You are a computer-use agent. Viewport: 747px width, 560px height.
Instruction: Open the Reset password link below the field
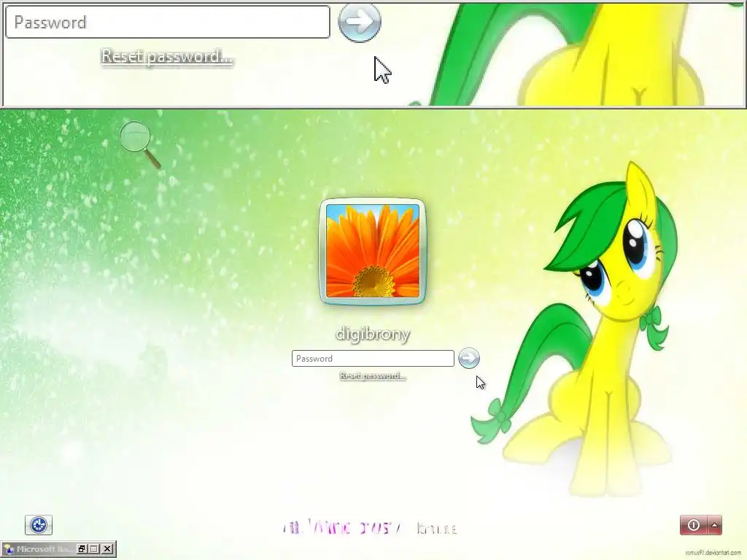coord(373,376)
